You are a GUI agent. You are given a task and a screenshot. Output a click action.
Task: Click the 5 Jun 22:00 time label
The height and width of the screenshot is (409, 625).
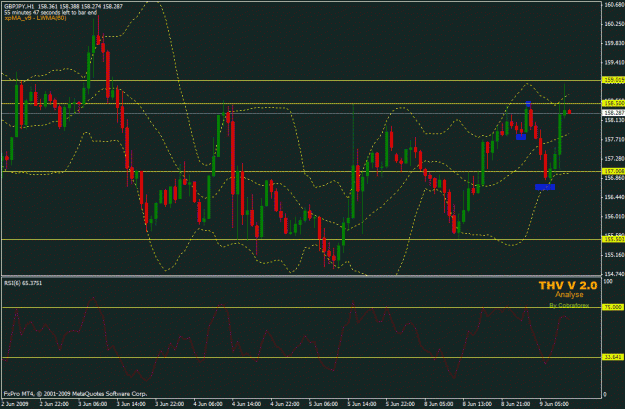[400, 404]
